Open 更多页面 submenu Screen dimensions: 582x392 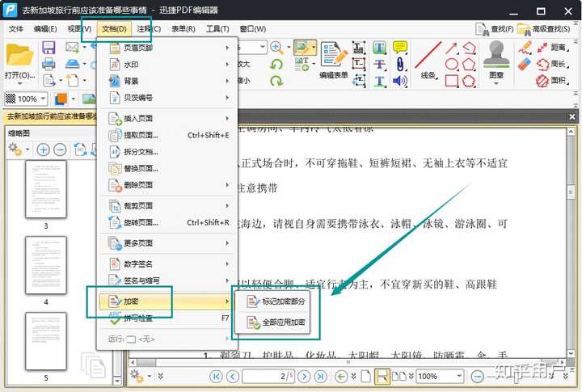(167, 243)
